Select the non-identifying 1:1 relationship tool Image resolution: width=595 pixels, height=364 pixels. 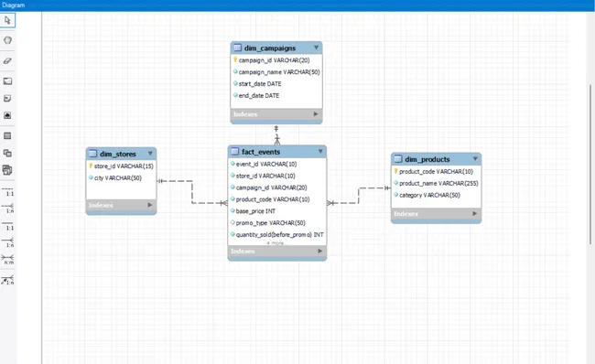tap(8, 191)
